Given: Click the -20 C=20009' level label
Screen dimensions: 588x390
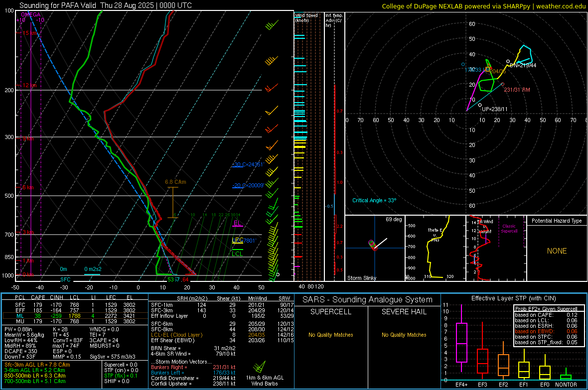Looking at the screenshot, I should [248, 185].
